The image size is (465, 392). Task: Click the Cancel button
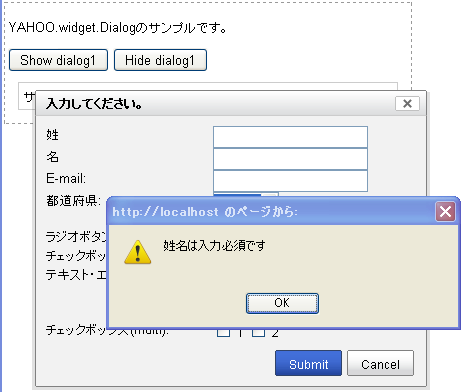click(x=380, y=363)
